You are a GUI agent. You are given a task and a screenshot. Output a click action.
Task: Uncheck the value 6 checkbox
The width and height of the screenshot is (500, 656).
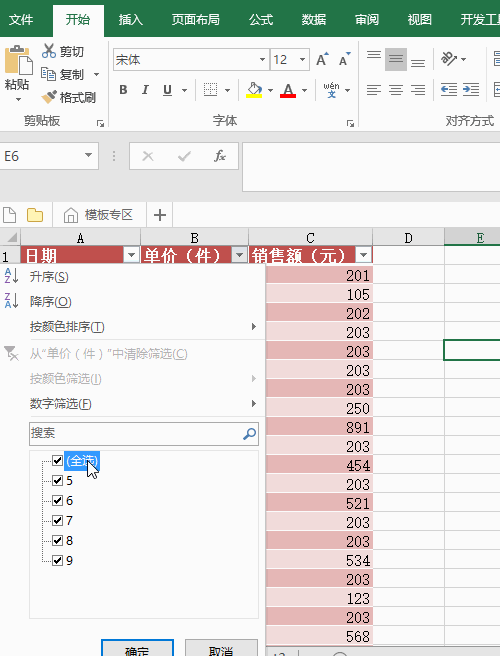click(58, 500)
